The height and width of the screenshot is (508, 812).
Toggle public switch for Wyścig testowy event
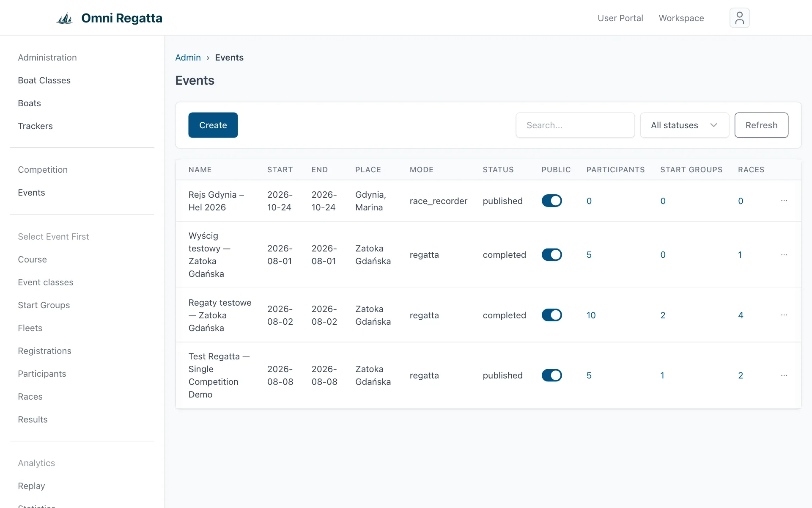[551, 255]
